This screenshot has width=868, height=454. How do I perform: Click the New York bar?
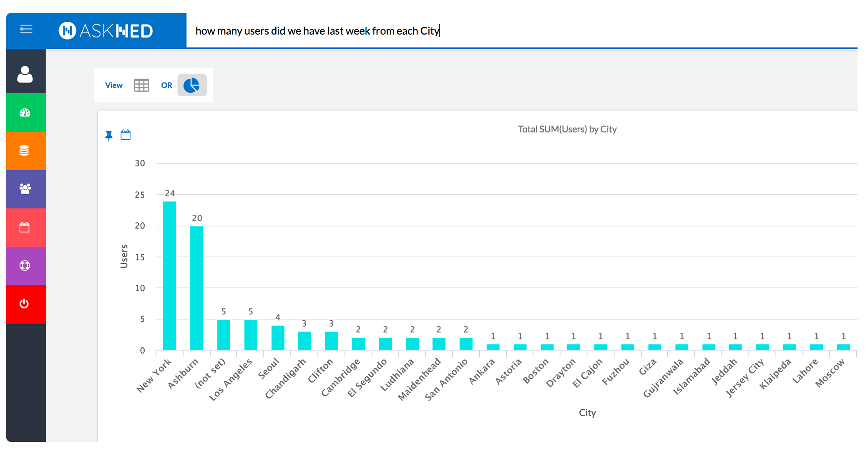point(169,275)
